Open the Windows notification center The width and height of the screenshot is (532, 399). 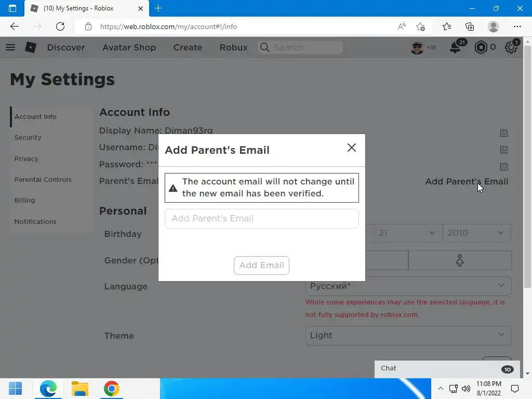(515, 389)
